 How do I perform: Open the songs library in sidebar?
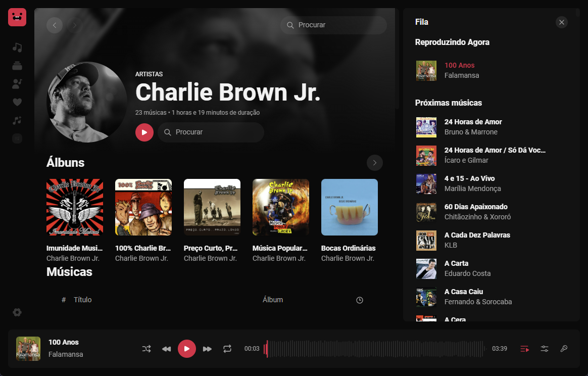pos(17,48)
